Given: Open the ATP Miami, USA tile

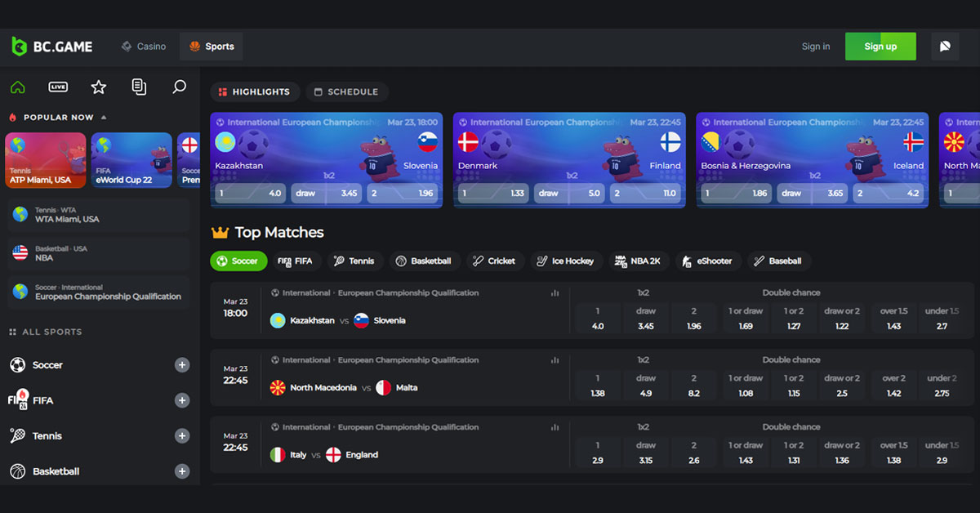Looking at the screenshot, I should click(46, 160).
